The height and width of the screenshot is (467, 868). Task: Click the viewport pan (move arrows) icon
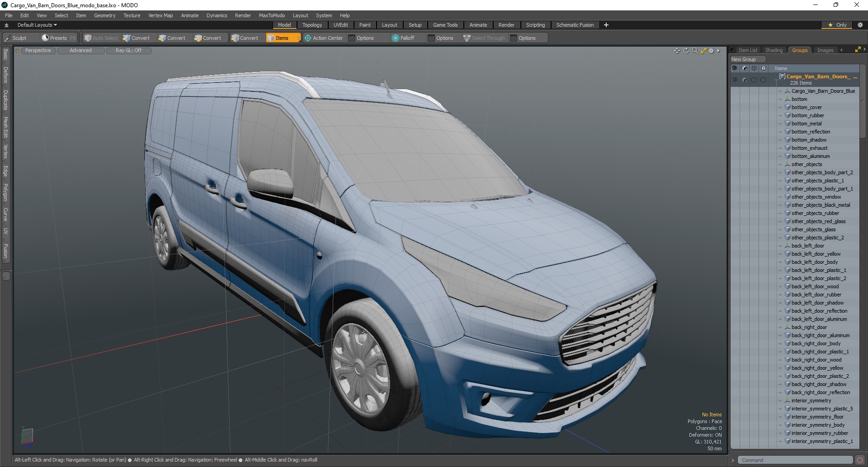[x=677, y=51]
